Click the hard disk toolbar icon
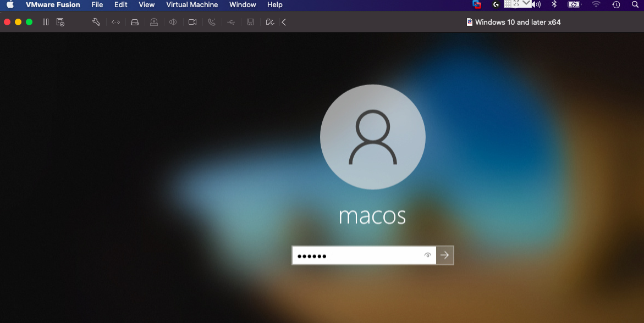This screenshot has height=323, width=644. click(x=135, y=22)
